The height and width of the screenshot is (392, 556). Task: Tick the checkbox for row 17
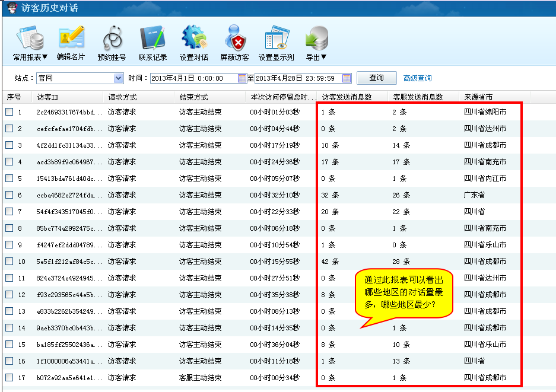coord(9,378)
